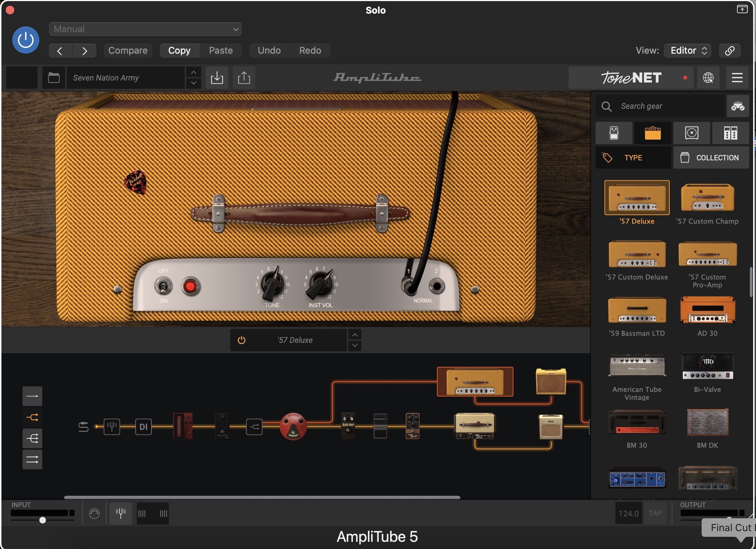Choose the two-path split routing icon
Viewport: 756px width, 549px height.
(32, 417)
